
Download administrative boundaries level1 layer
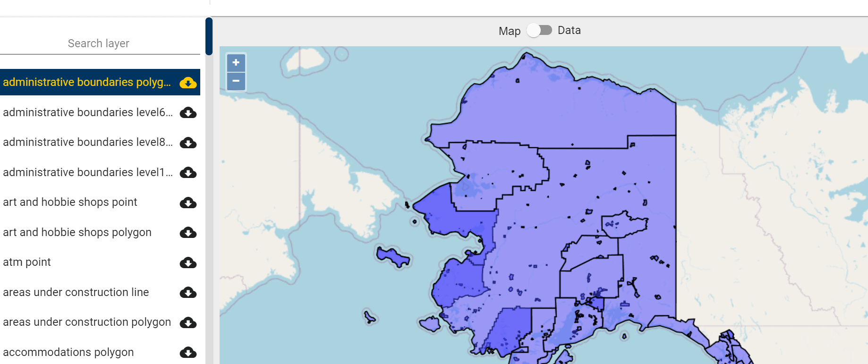click(x=188, y=173)
